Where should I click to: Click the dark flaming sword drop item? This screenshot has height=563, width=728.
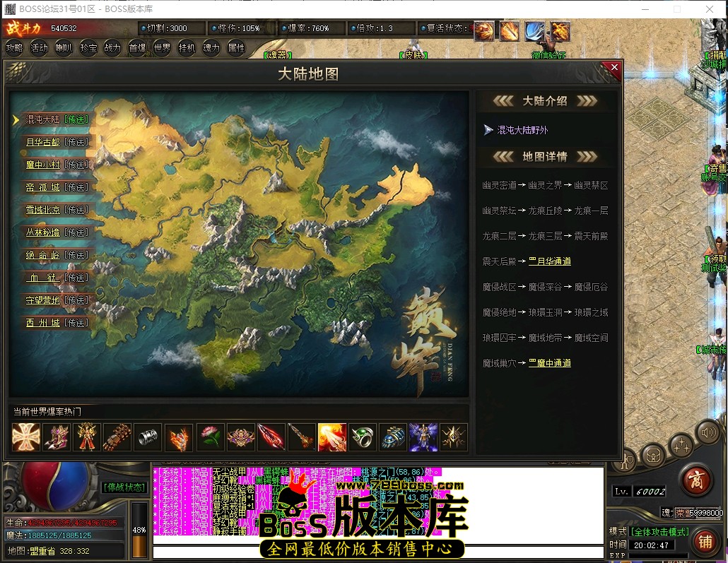301,437
